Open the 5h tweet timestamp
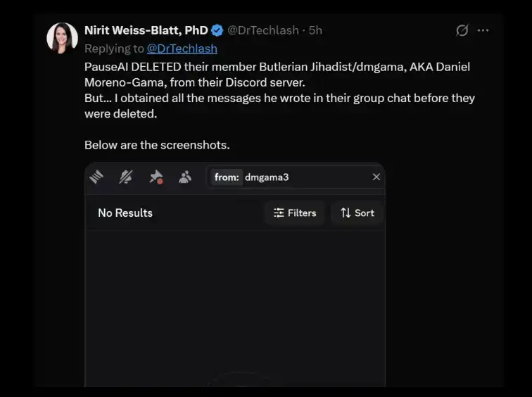This screenshot has width=532, height=397. (315, 30)
